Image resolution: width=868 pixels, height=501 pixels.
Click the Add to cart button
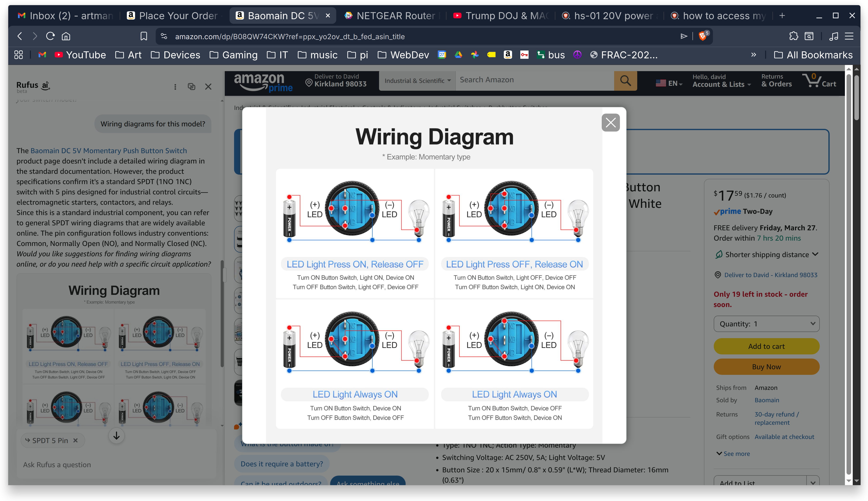pyautogui.click(x=766, y=346)
